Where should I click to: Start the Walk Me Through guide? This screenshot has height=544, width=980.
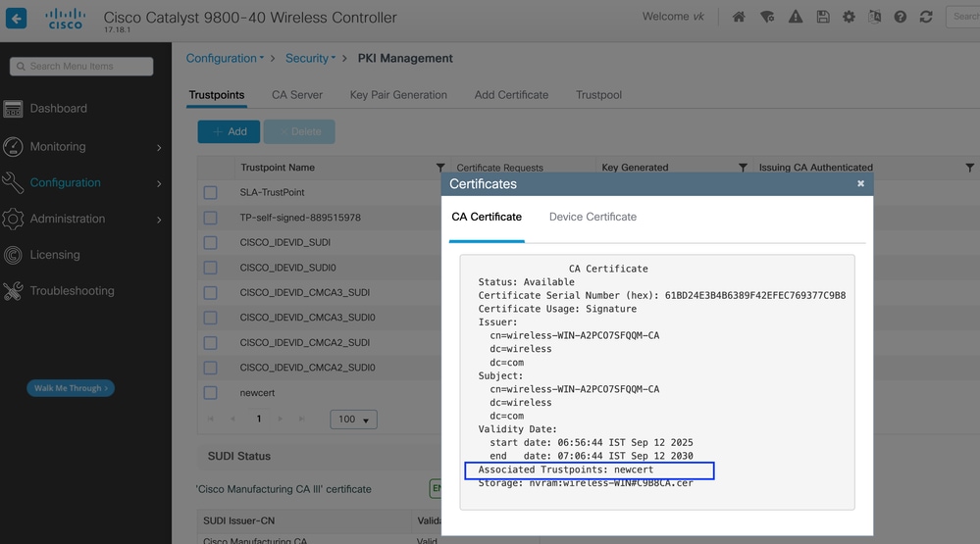(x=70, y=388)
